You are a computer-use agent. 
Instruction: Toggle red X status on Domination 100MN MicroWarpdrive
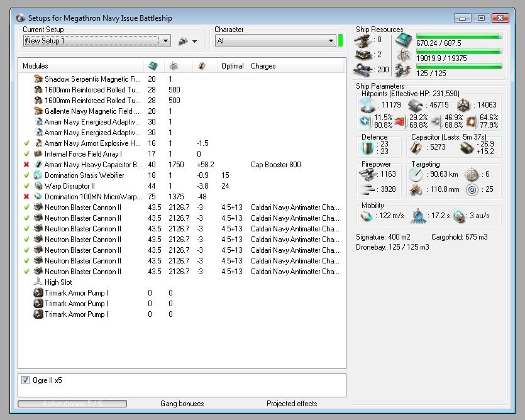26,197
